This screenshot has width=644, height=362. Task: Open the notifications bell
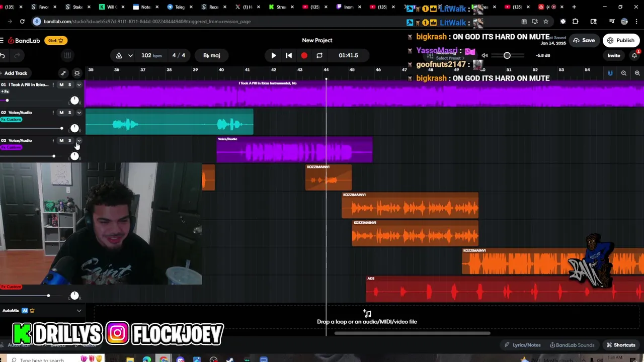634,55
